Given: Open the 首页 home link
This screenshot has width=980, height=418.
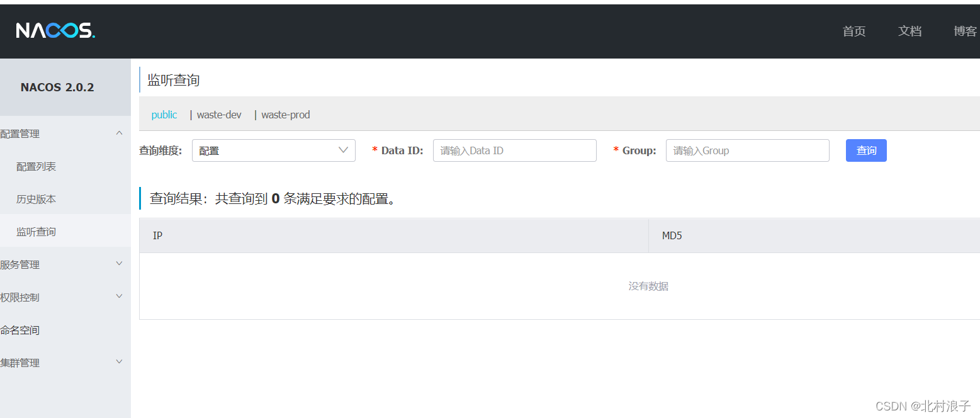Looking at the screenshot, I should coord(854,31).
